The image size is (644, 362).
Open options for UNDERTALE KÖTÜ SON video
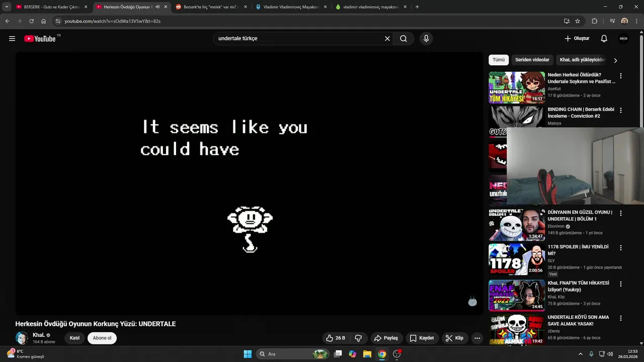coord(620,318)
